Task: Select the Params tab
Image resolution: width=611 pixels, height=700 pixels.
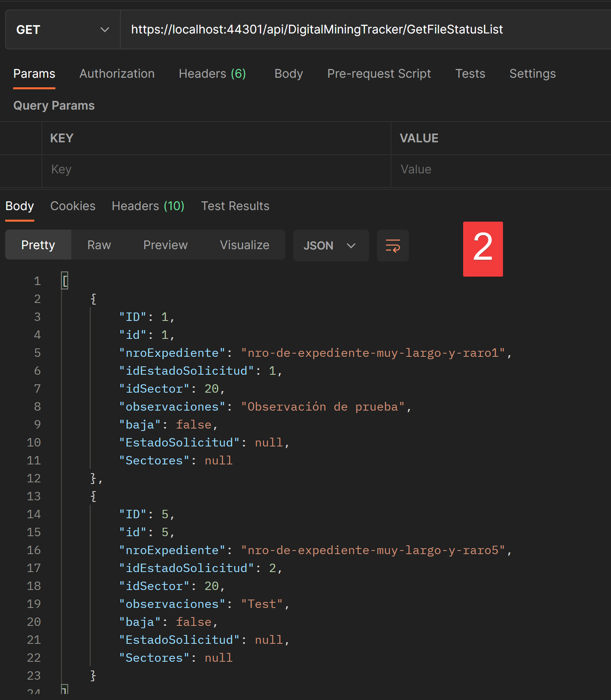Action: (34, 74)
